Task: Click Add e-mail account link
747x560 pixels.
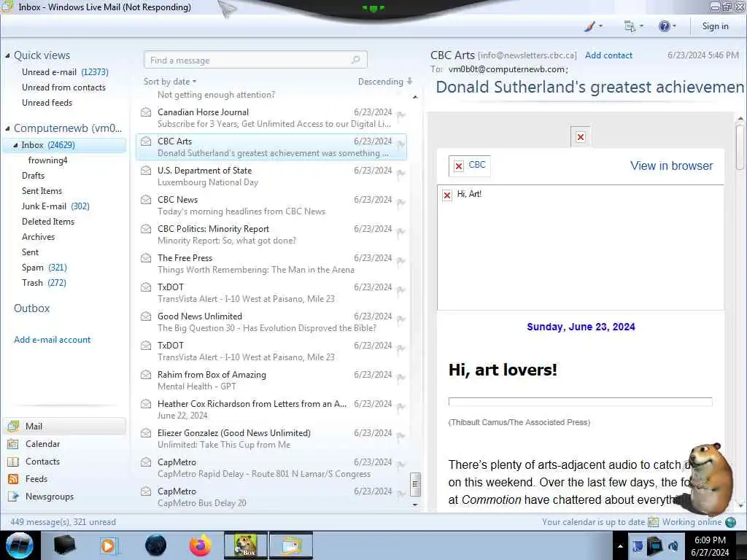Action: [52, 340]
